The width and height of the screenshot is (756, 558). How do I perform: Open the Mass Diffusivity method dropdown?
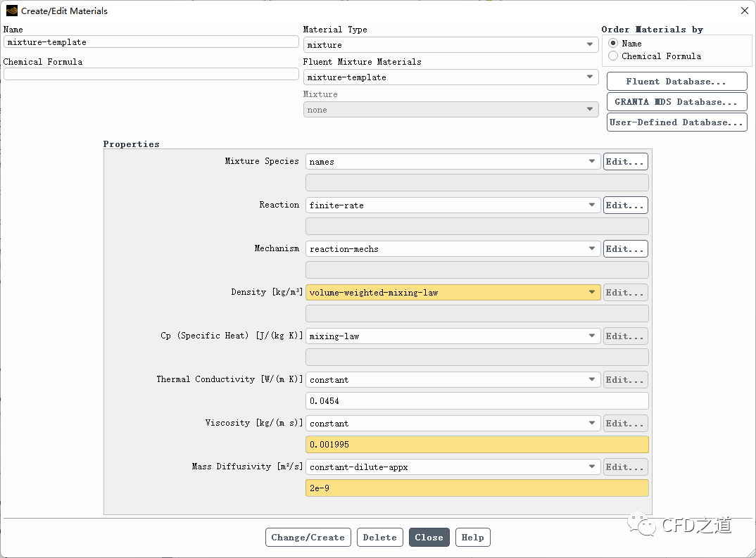pyautogui.click(x=453, y=467)
